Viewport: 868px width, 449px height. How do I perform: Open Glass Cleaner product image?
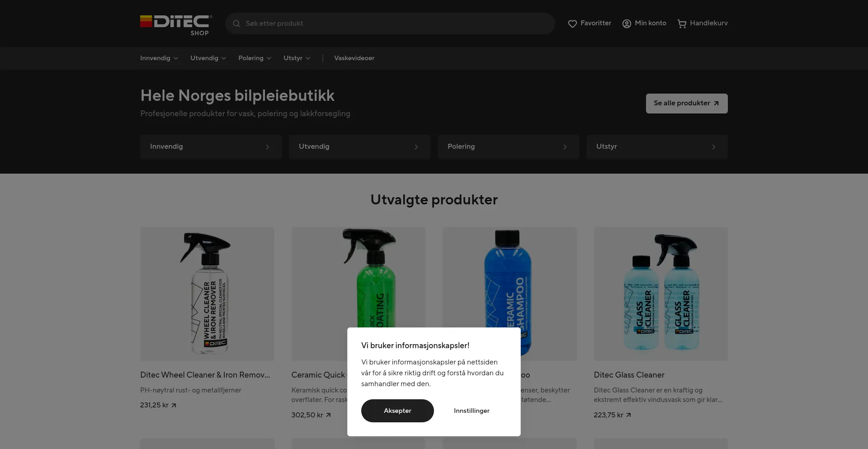coord(660,294)
